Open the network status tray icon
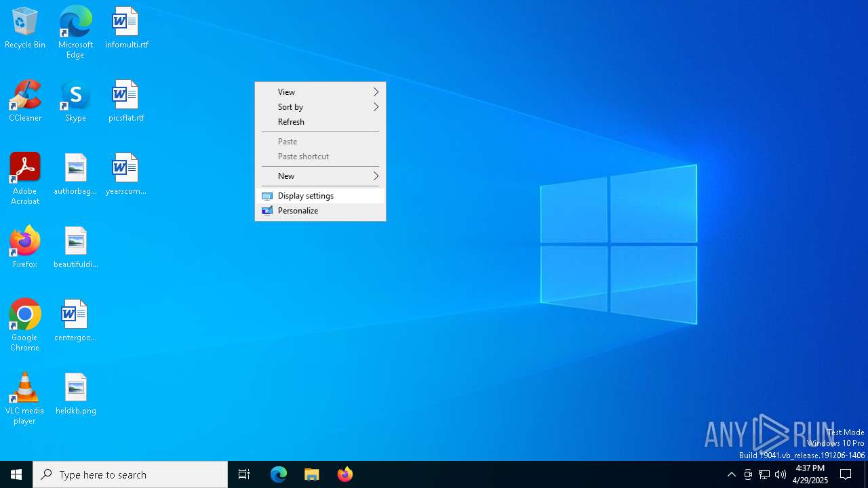The height and width of the screenshot is (488, 868). tap(764, 474)
